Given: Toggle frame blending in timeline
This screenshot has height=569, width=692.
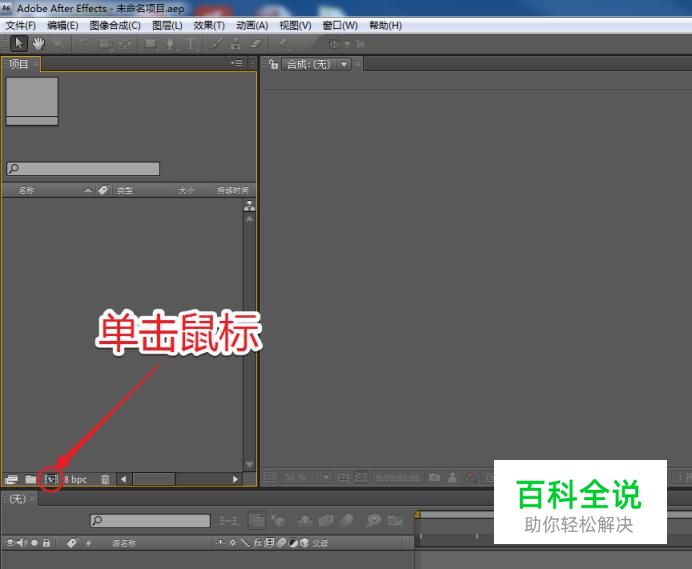Looking at the screenshot, I should (x=326, y=521).
